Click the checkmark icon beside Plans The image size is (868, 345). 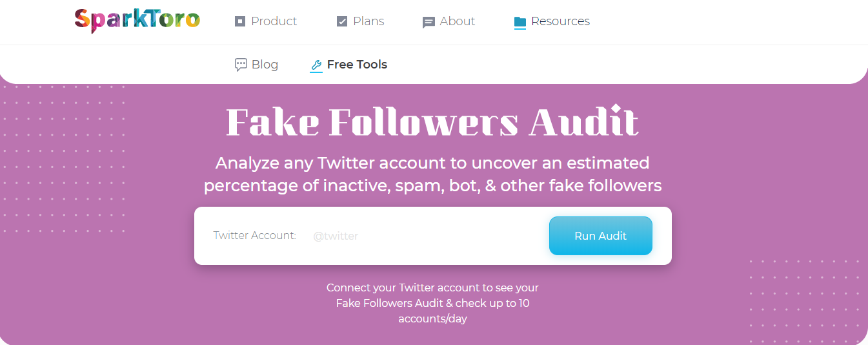coord(342,21)
